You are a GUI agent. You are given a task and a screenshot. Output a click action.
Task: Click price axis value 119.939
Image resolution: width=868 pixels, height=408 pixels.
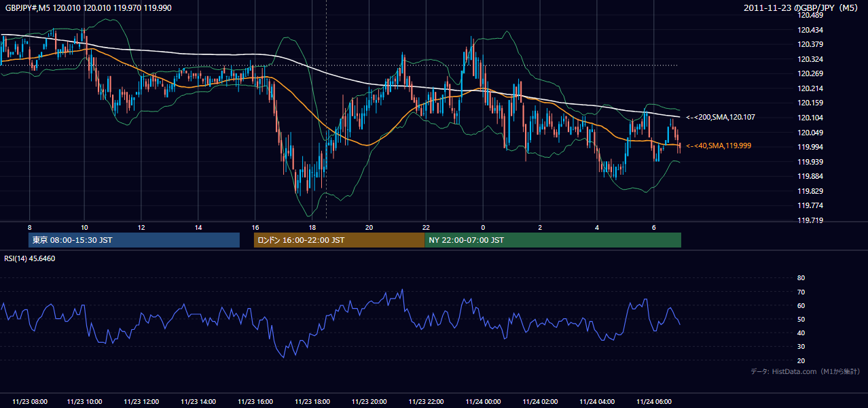click(810, 162)
